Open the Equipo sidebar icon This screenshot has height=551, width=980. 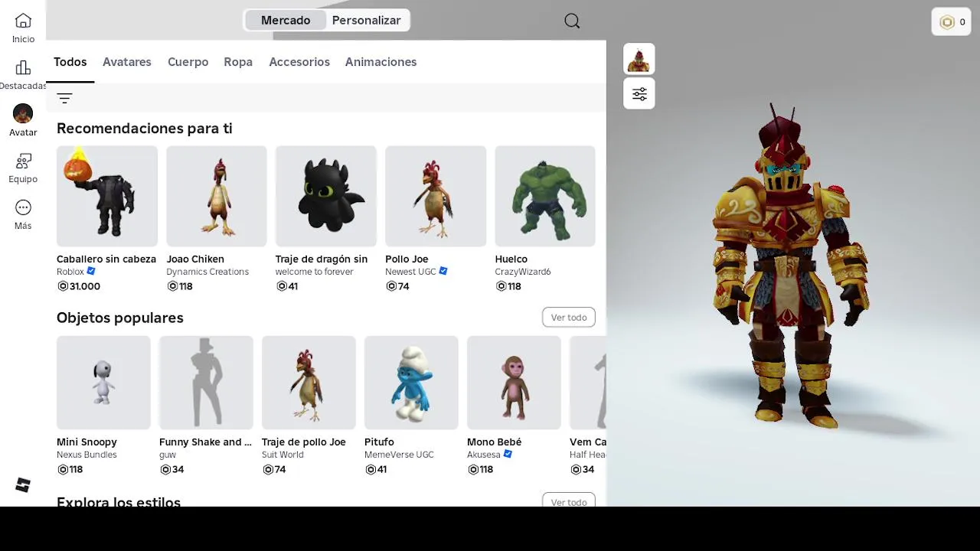(x=23, y=161)
